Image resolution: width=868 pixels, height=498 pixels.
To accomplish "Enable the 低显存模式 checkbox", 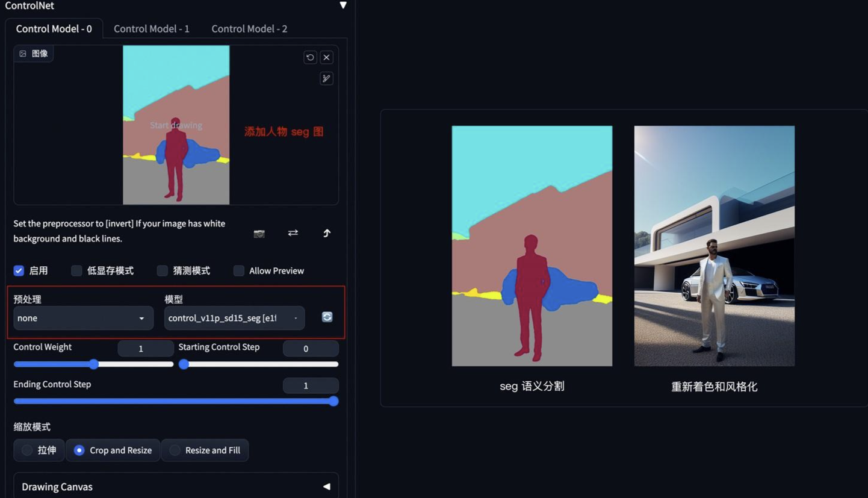I will (76, 270).
